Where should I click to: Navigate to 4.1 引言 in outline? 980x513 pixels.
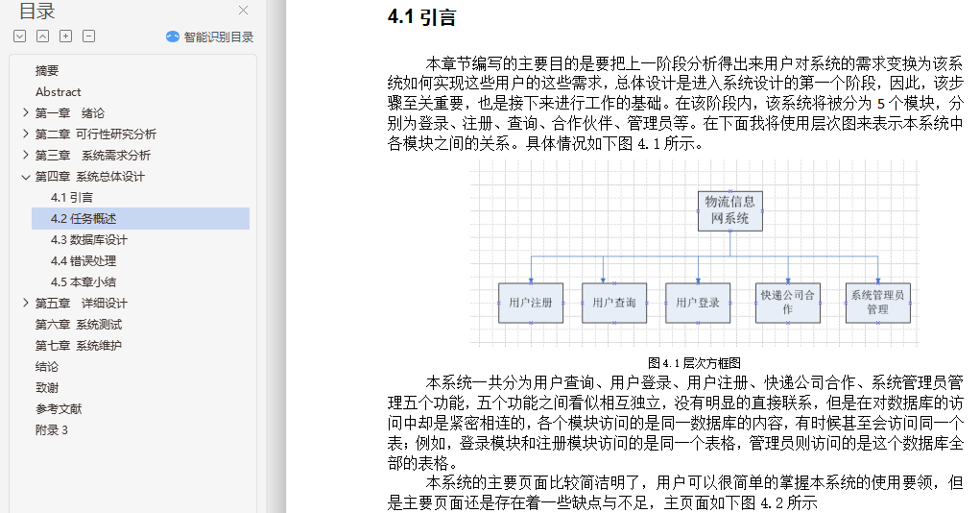coord(72,198)
